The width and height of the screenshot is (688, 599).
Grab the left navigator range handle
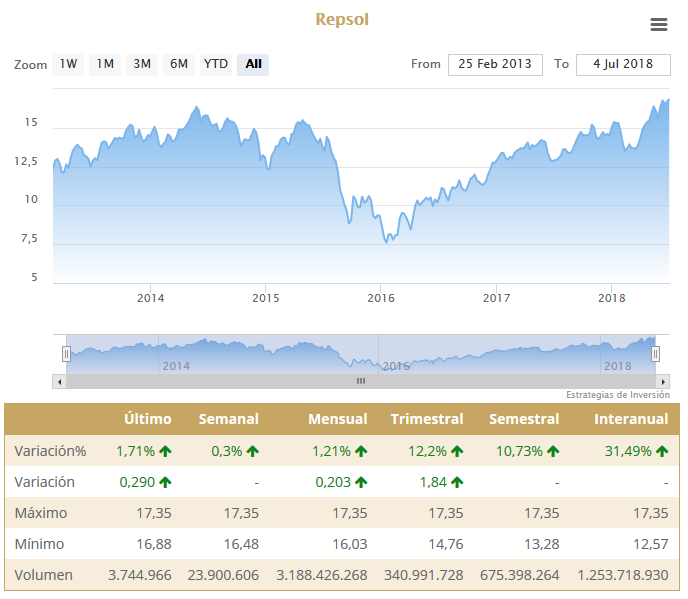click(67, 354)
